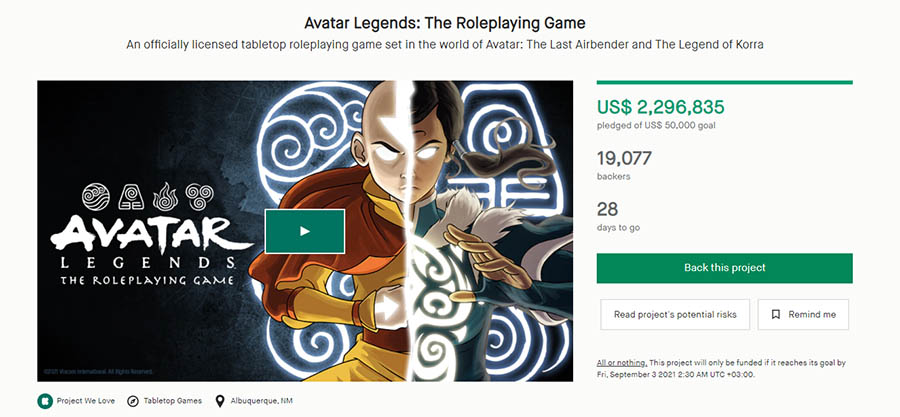The width and height of the screenshot is (900, 417).
Task: Open the Tabletop Games category link
Action: coord(170,401)
